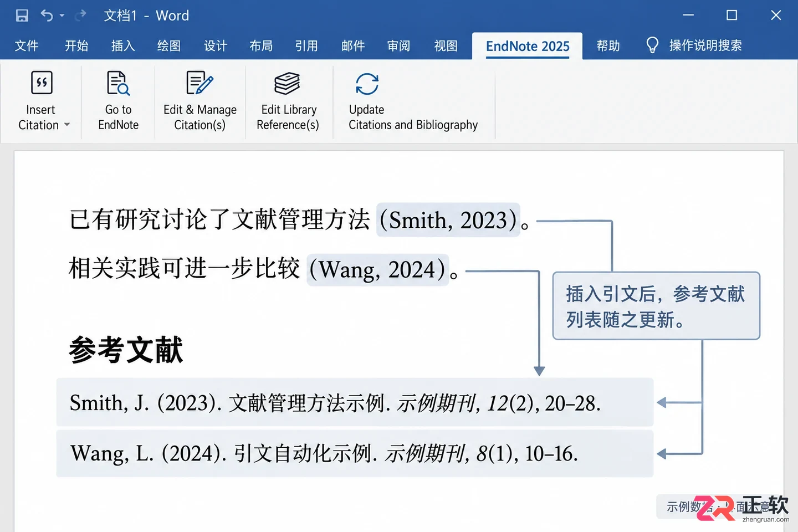Open the 文件 menu tab
Screen dimensions: 798x532
click(x=27, y=45)
